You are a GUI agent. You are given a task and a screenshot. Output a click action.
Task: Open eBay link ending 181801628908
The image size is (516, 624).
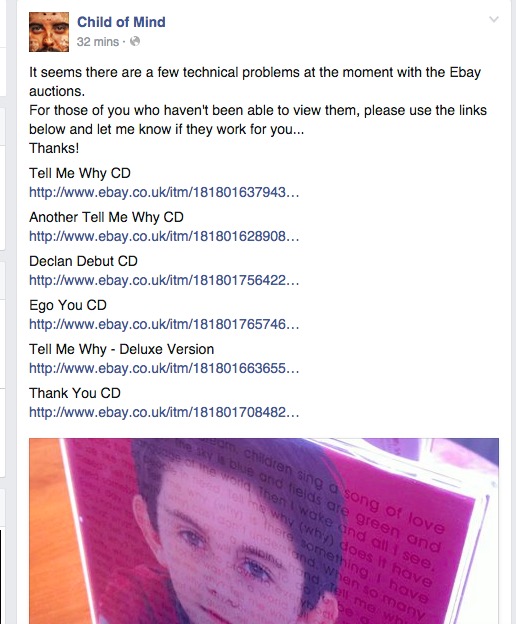164,236
